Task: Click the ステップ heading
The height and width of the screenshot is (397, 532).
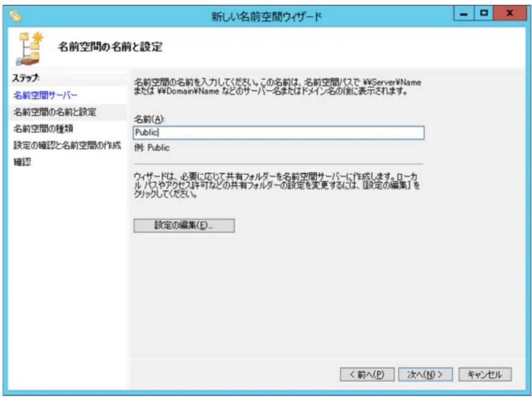Action: pyautogui.click(x=26, y=78)
